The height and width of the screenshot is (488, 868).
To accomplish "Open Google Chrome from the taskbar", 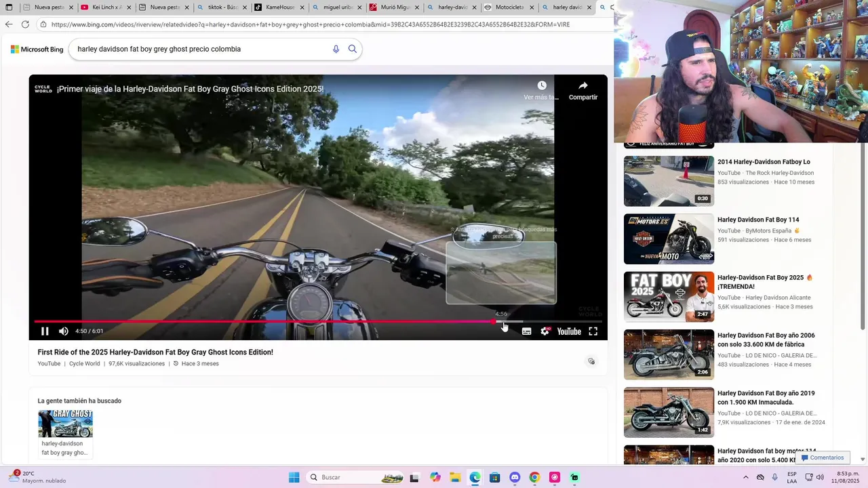I will tap(534, 477).
